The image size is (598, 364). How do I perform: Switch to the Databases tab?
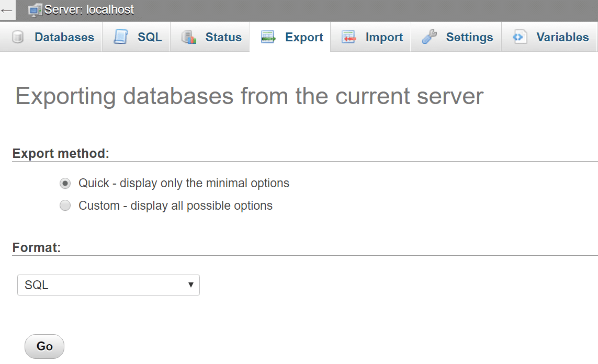pyautogui.click(x=64, y=38)
